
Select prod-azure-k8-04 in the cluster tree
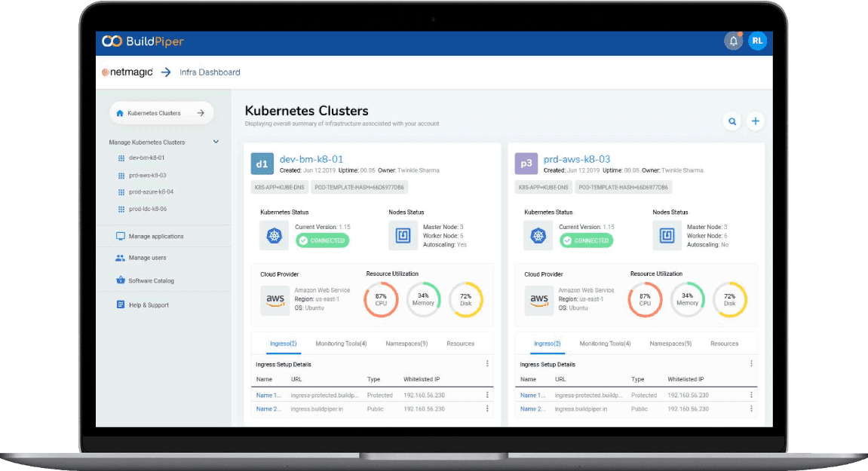coord(151,192)
